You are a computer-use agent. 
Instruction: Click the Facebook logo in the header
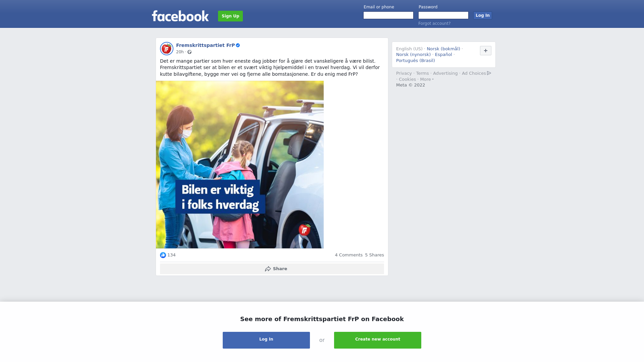180,16
